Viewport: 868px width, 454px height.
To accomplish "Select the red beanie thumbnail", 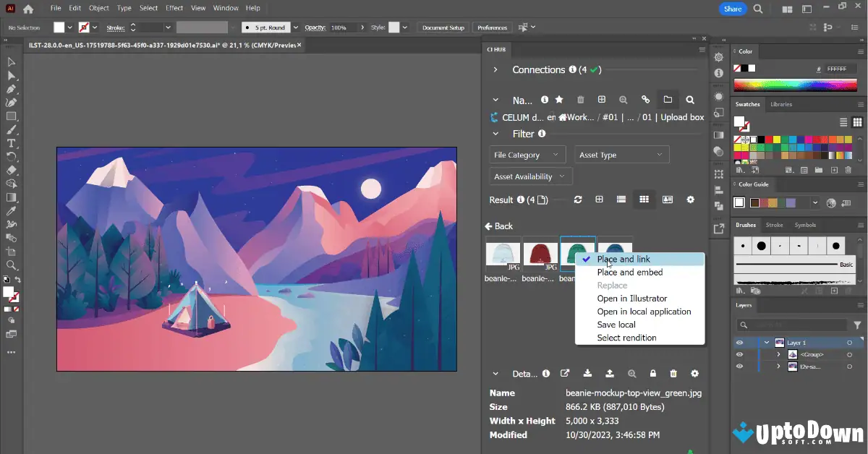I will tap(540, 254).
